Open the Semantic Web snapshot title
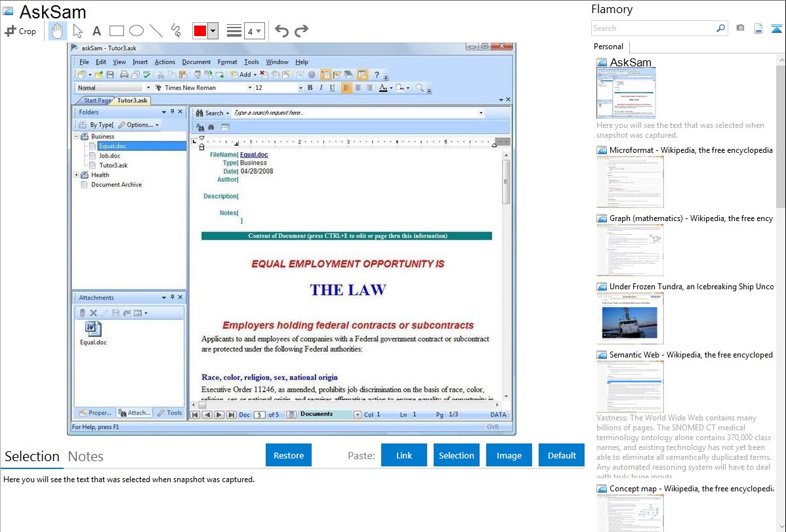This screenshot has width=786, height=532. pyautogui.click(x=691, y=354)
